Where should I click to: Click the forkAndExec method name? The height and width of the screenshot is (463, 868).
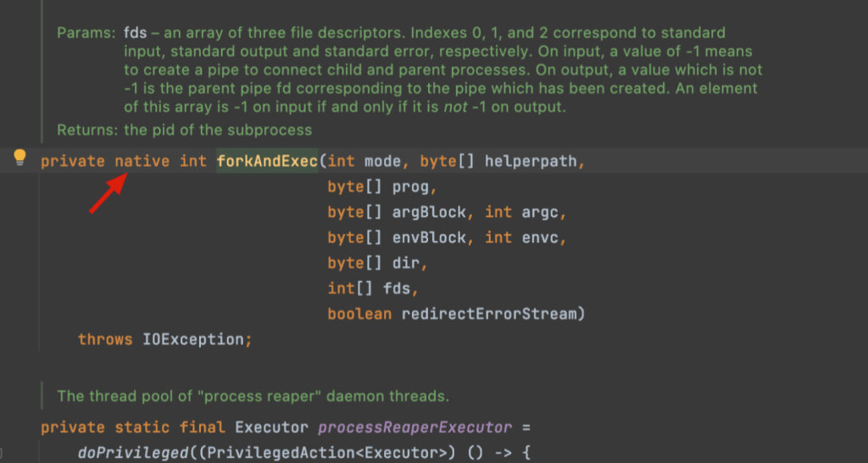coord(267,161)
